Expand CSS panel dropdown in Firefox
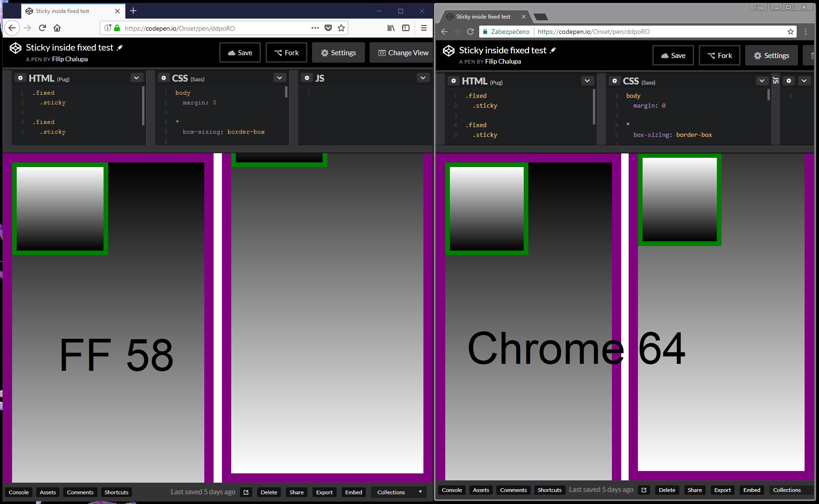Screen dimensions: 819x504 [279, 78]
